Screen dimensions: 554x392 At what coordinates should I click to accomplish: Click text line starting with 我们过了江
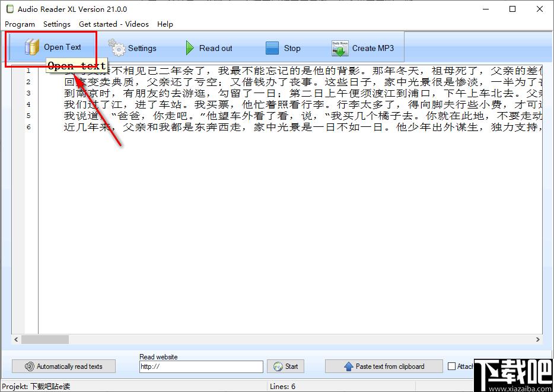point(303,104)
